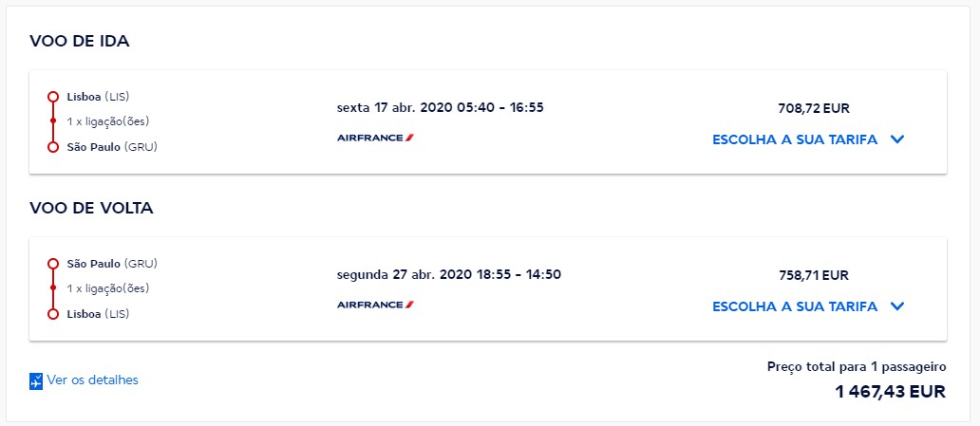Click the total price 1 467,43 EUR

click(x=890, y=391)
